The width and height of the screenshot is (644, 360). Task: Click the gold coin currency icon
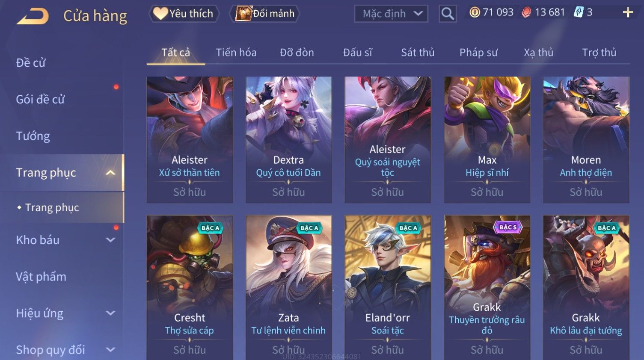475,12
